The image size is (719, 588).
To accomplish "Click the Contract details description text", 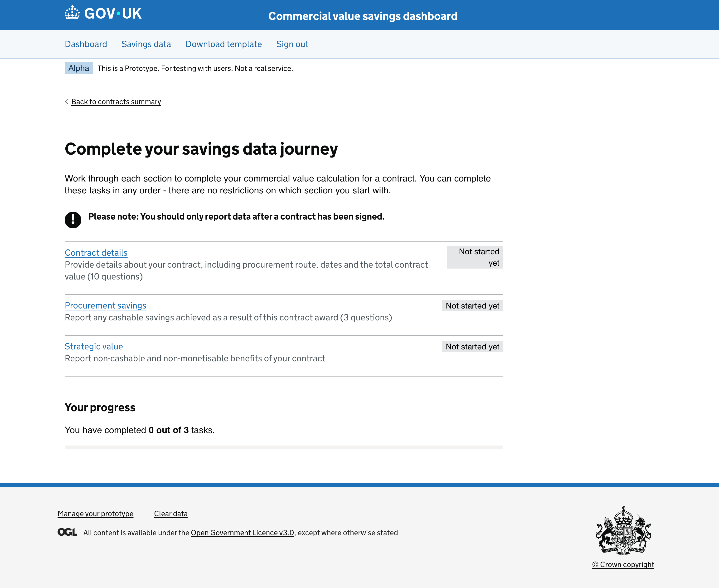I will tap(246, 271).
